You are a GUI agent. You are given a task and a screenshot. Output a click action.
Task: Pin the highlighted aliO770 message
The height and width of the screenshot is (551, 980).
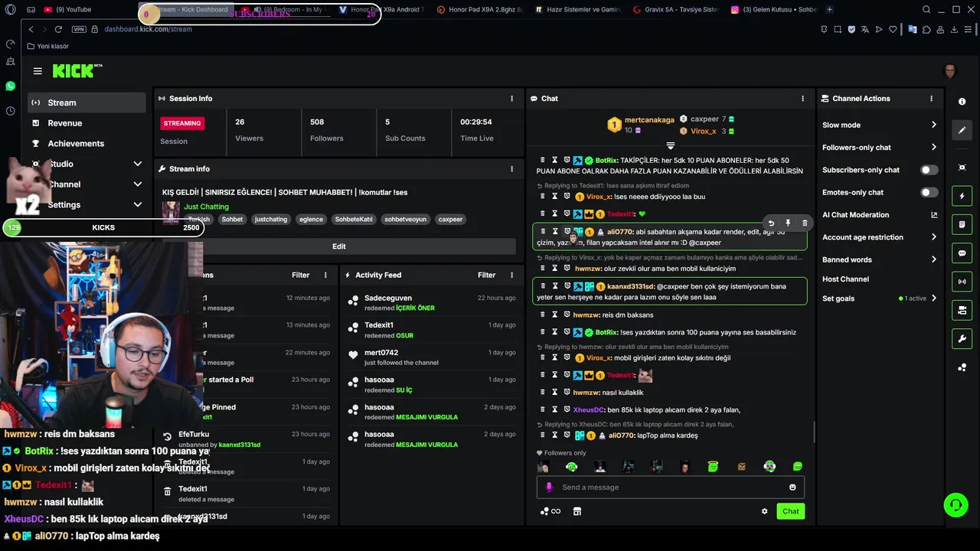tap(788, 223)
